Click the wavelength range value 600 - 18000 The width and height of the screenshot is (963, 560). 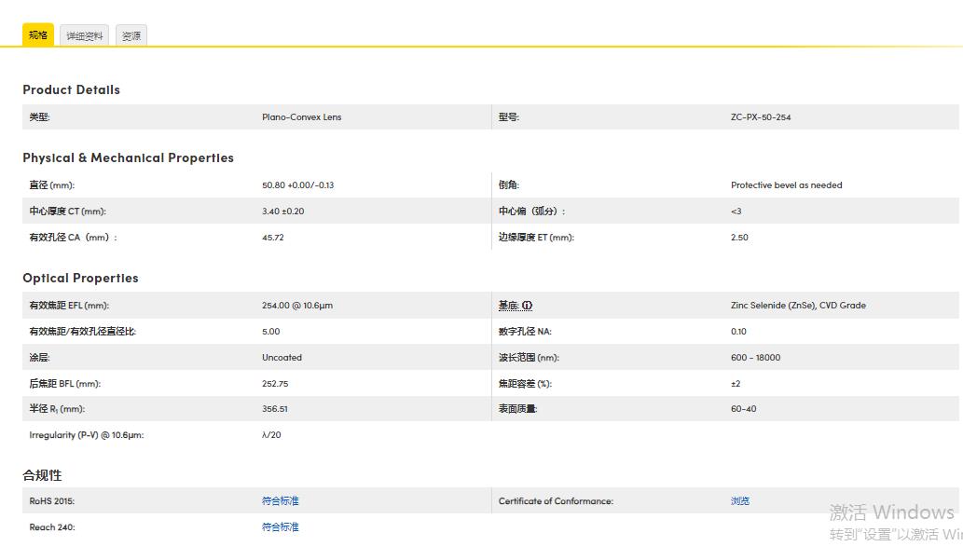[755, 358]
